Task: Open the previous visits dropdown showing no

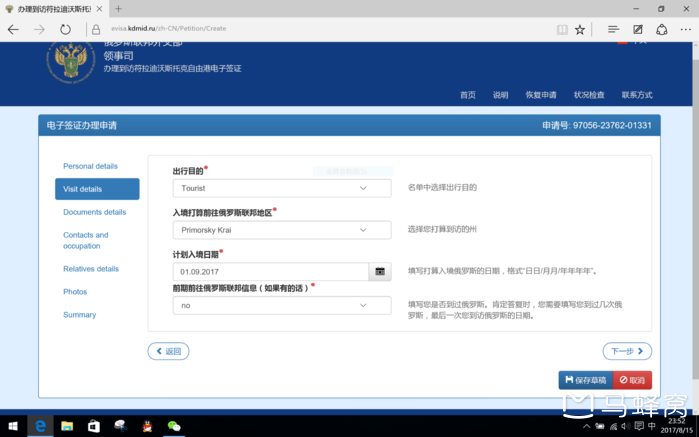Action: tap(281, 306)
